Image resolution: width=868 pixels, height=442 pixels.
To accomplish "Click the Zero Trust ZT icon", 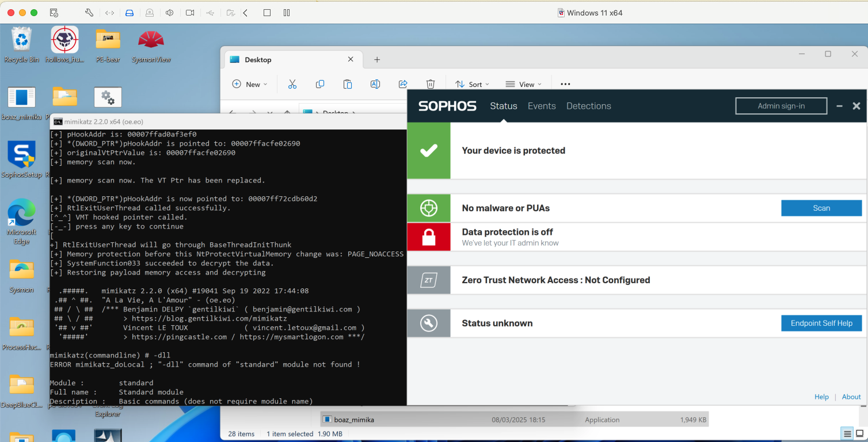I will pos(429,280).
